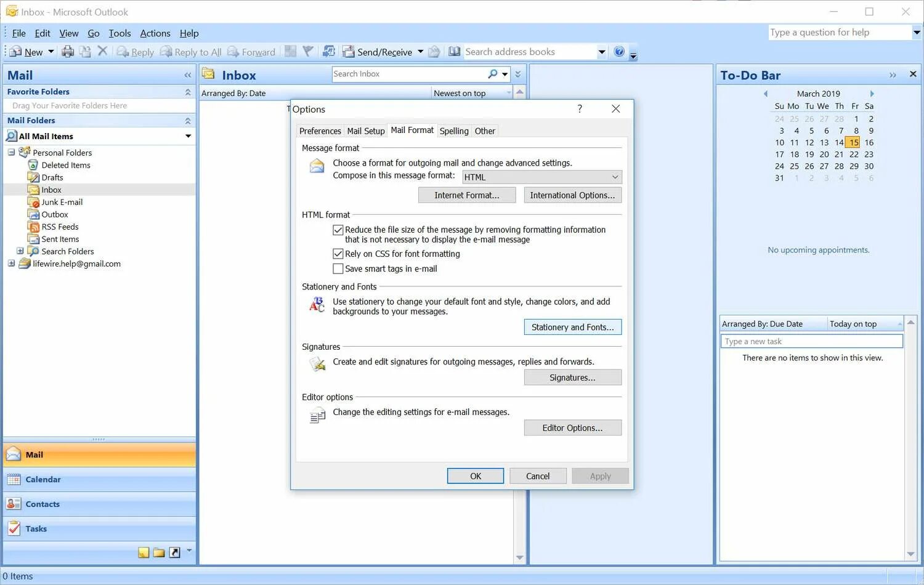
Task: Switch to the Preferences tab
Action: click(x=320, y=131)
